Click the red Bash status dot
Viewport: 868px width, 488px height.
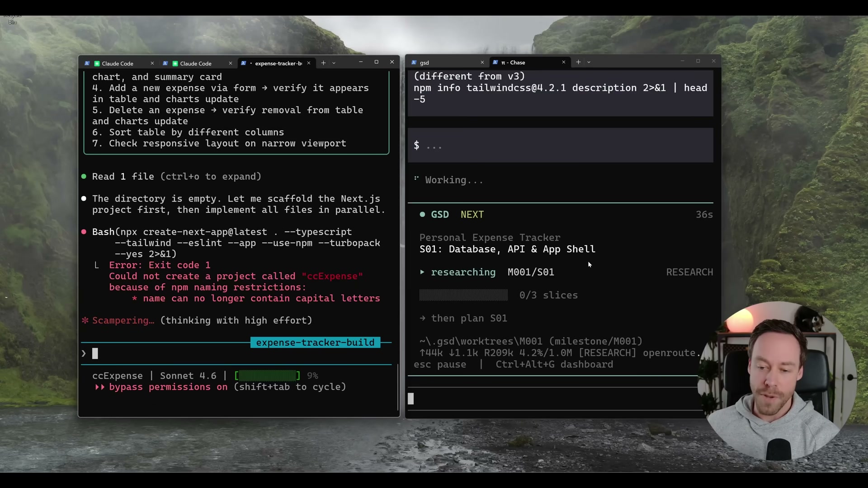(84, 232)
